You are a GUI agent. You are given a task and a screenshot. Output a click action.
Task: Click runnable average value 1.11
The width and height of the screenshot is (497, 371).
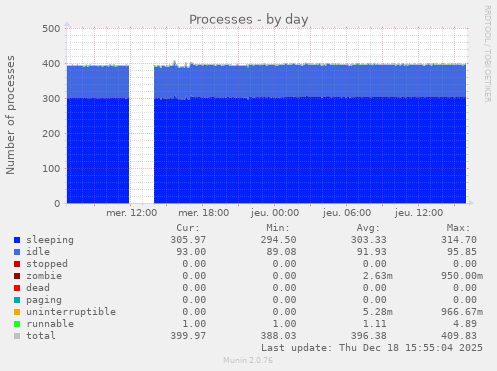[x=374, y=324]
